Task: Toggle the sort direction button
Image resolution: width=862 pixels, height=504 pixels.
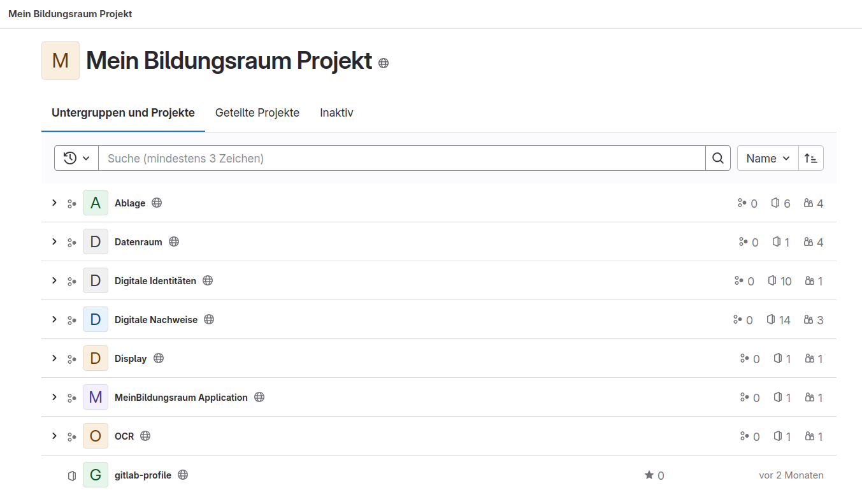Action: tap(811, 158)
